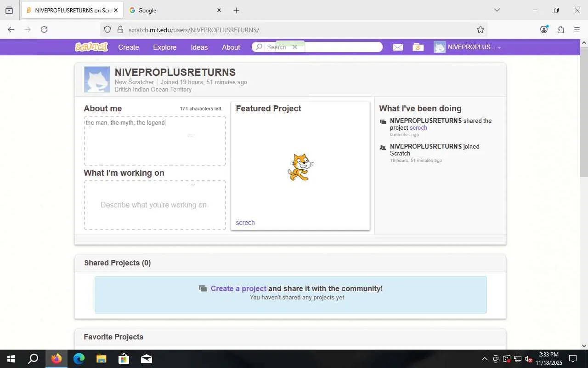Click the Create a project link
The height and width of the screenshot is (368, 588).
click(x=238, y=288)
